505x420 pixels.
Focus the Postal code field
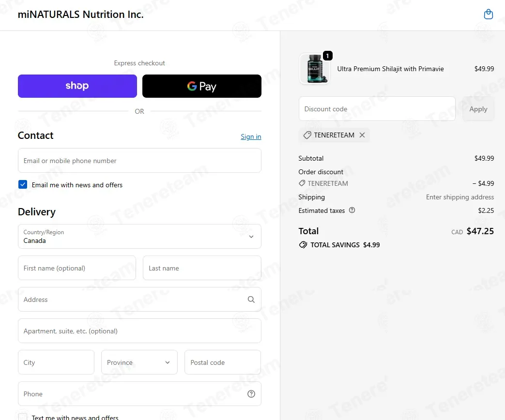click(223, 362)
